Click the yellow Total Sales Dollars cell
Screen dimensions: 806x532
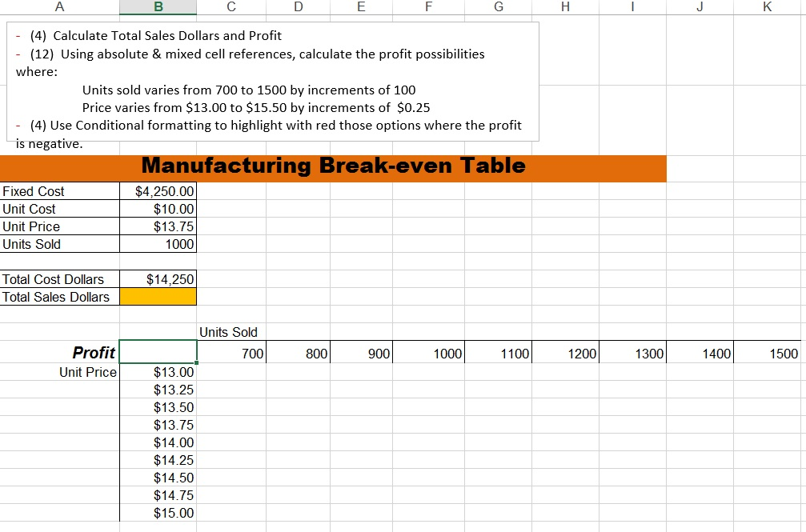point(158,296)
